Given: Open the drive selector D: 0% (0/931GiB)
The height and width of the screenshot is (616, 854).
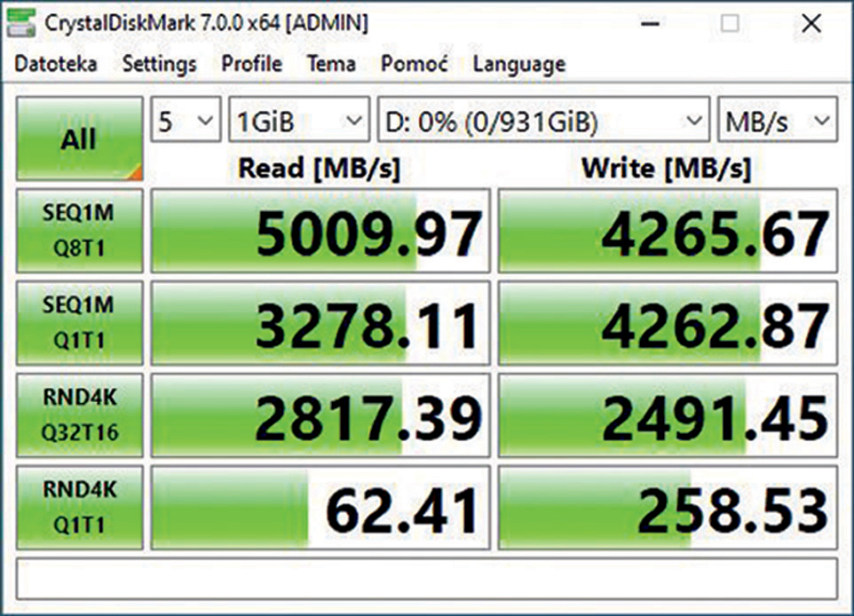Looking at the screenshot, I should coord(543,119).
